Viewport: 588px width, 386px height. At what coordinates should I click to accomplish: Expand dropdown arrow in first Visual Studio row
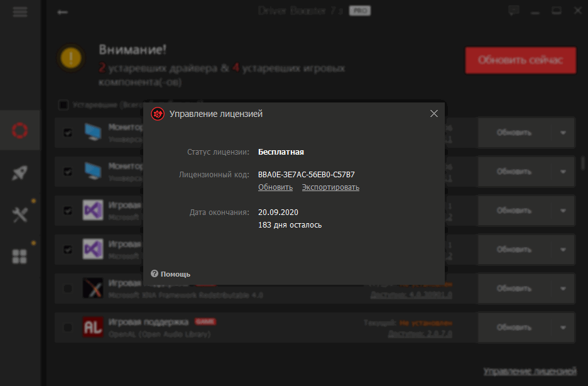click(x=563, y=211)
